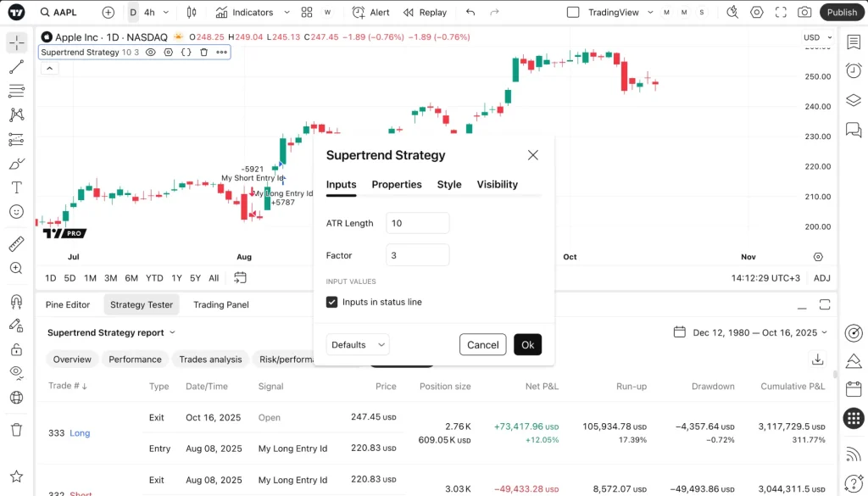
Task: Open the Trades analysis tab
Action: (x=210, y=359)
